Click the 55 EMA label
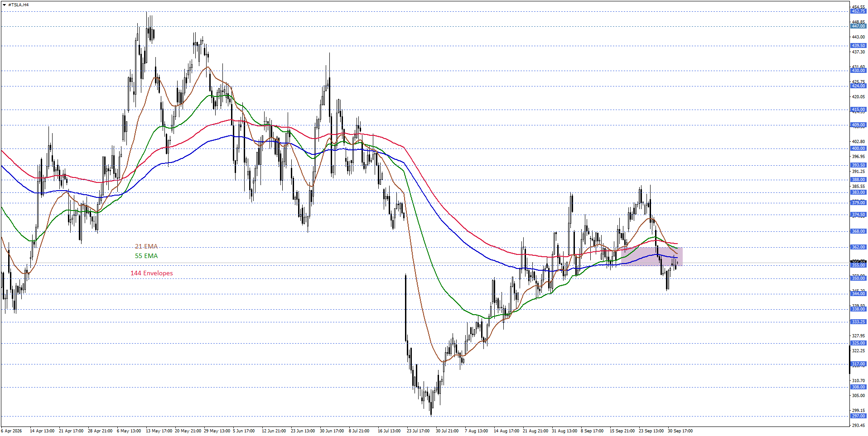 [x=146, y=256]
